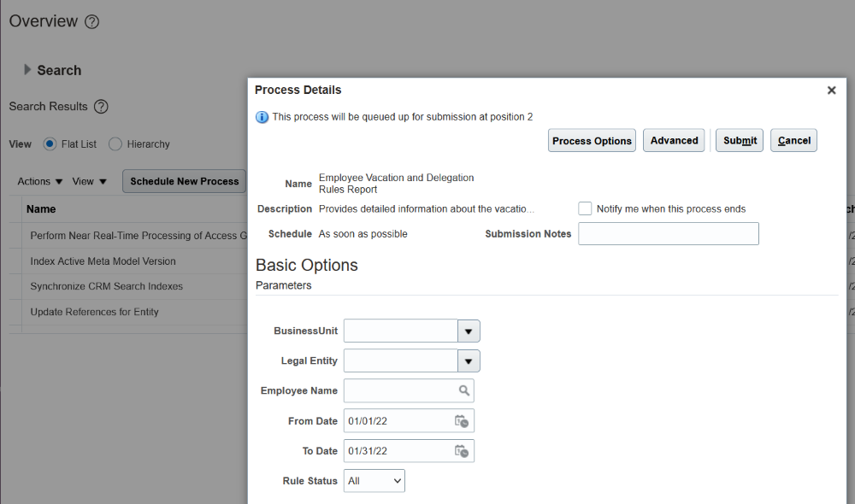Click the Submission Notes text field
Viewport: 855px width, 504px height.
(668, 234)
